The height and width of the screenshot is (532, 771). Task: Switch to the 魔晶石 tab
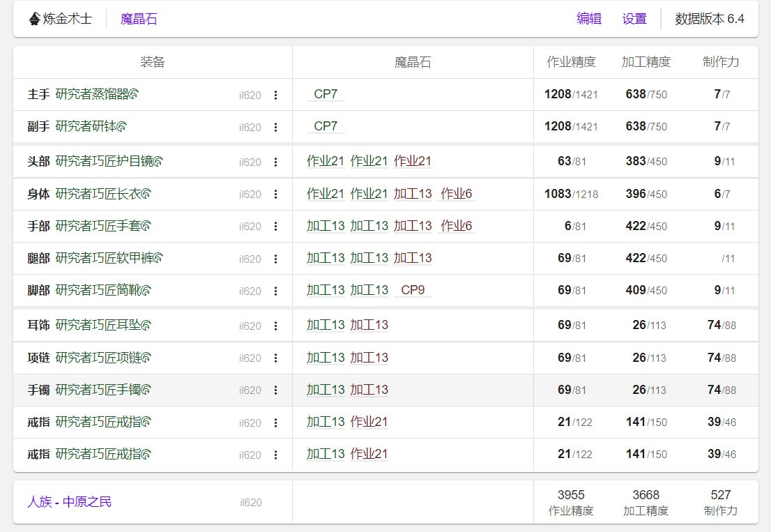pos(139,19)
